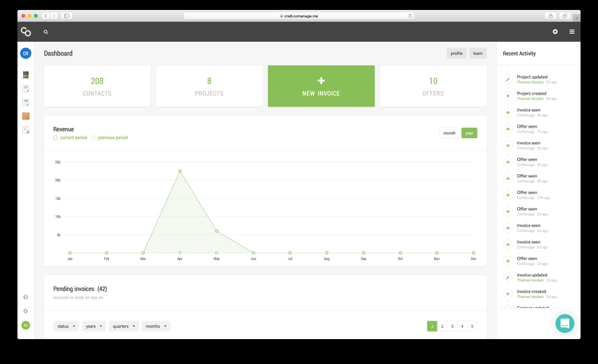Screen dimensions: 598x364
Task: Open the chat bubble in the bottom right
Action: point(565,323)
